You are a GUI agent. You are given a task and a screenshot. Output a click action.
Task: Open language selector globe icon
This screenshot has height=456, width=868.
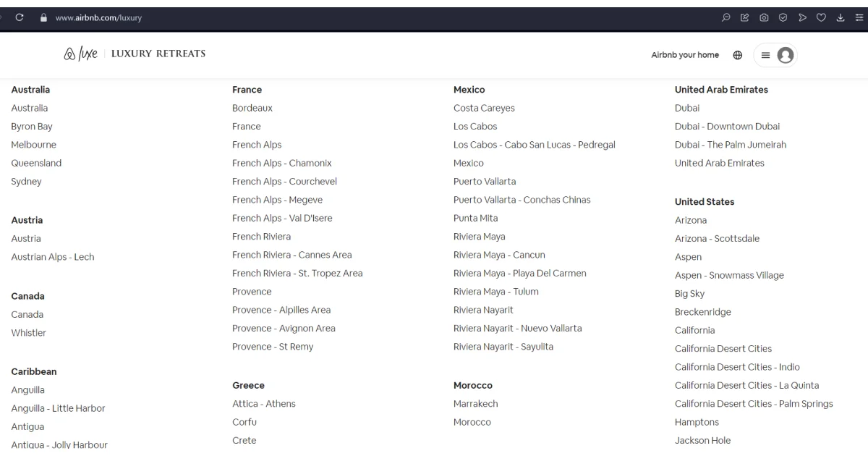coord(737,55)
